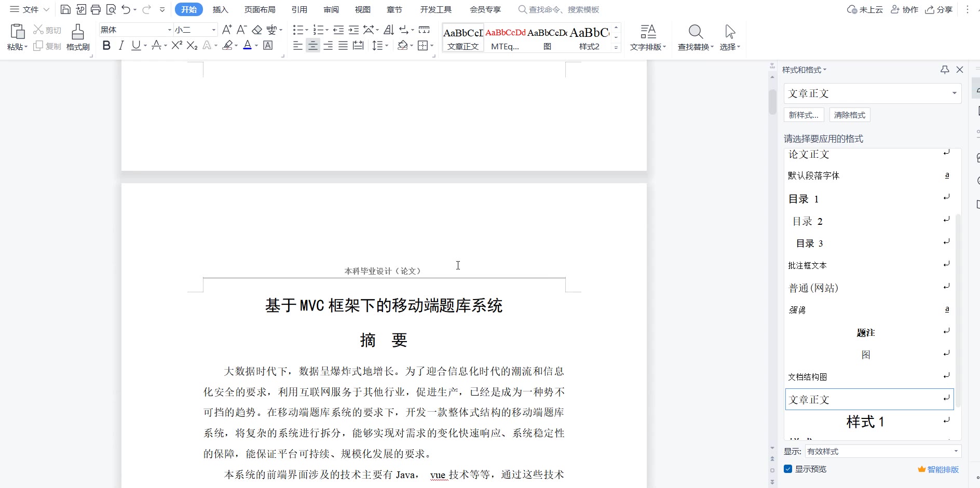Apply superscript formatting
Image resolution: width=980 pixels, height=488 pixels.
tap(176, 45)
